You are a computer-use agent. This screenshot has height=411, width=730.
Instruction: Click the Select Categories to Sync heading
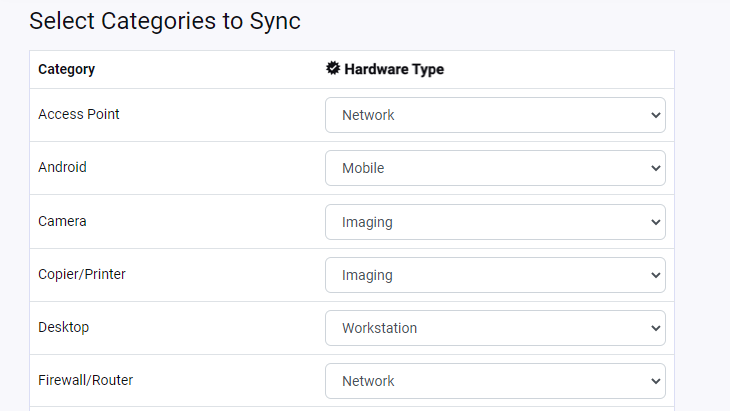click(165, 21)
